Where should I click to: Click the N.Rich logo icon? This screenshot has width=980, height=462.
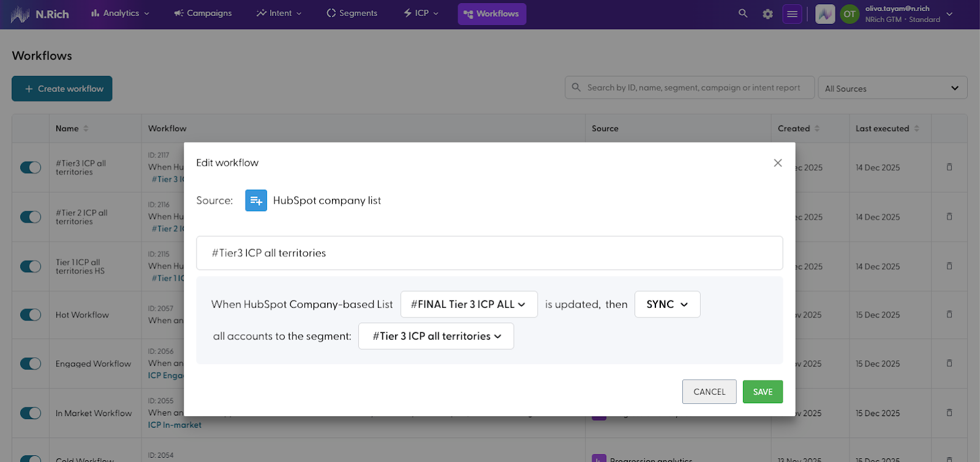(20, 14)
